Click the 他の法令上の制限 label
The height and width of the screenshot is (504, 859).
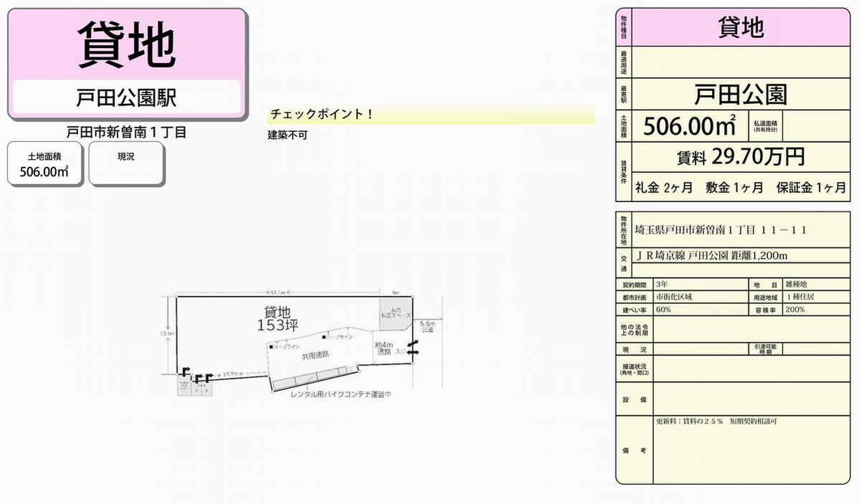click(635, 329)
